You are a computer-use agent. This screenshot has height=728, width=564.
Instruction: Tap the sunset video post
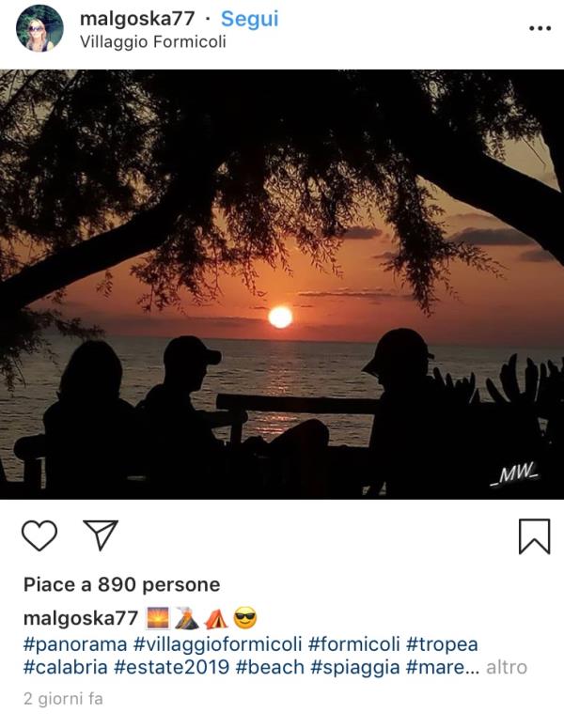click(x=282, y=284)
